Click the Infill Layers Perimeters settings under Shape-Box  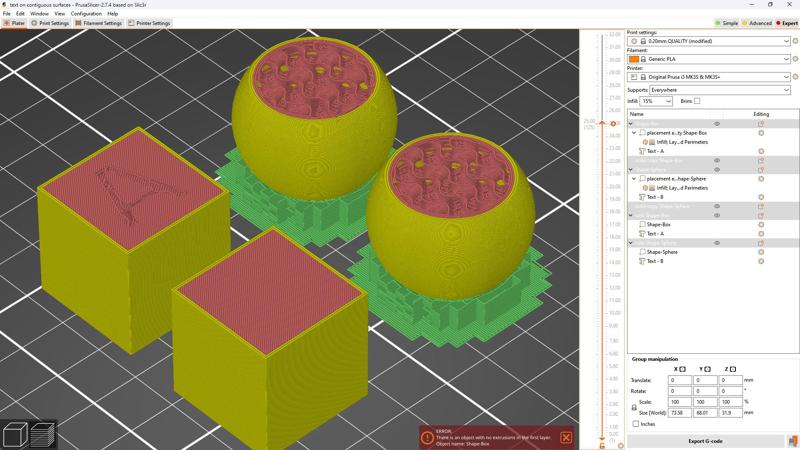682,142
